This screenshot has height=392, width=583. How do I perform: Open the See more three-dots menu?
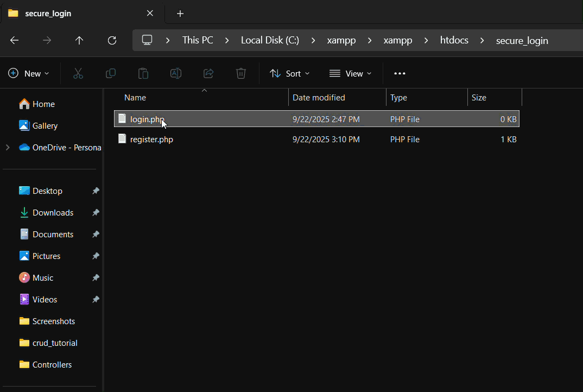point(400,73)
